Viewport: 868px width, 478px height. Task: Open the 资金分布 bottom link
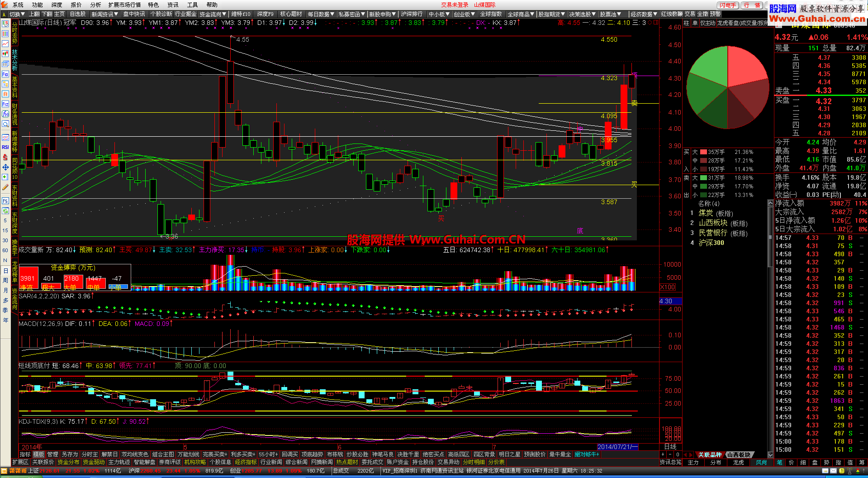point(68,462)
